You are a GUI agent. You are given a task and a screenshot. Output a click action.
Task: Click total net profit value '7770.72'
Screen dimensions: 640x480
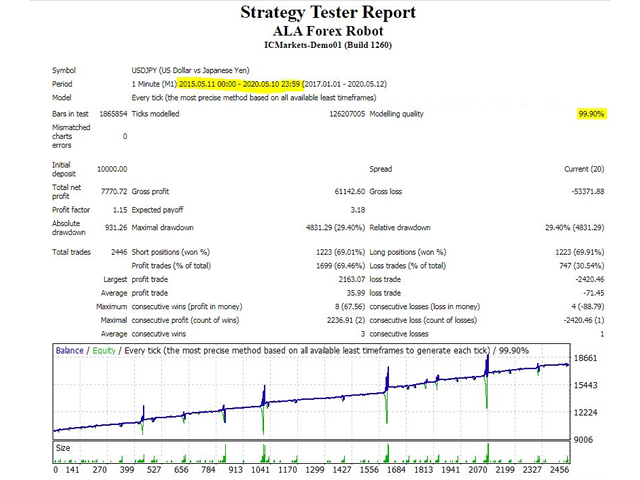click(x=114, y=191)
